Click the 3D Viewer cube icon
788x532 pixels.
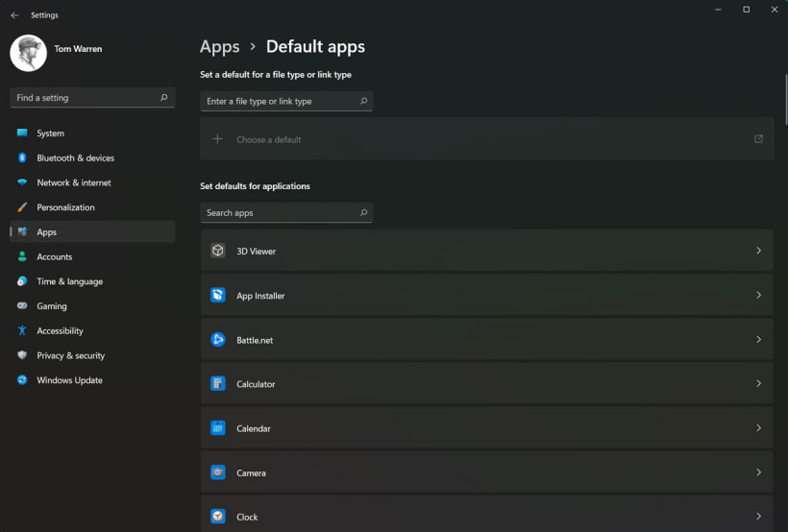217,251
